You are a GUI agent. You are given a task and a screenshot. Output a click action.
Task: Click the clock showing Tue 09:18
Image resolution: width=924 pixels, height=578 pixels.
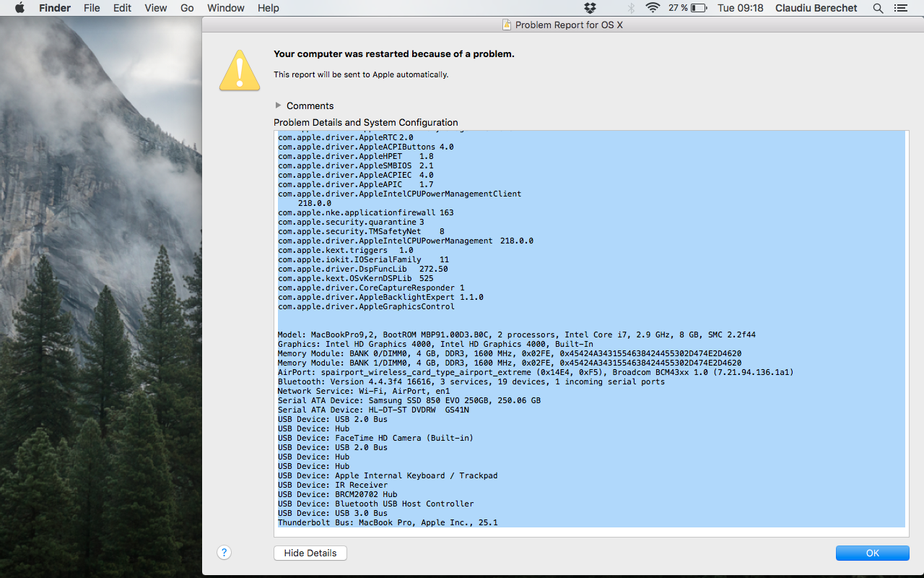pos(741,8)
